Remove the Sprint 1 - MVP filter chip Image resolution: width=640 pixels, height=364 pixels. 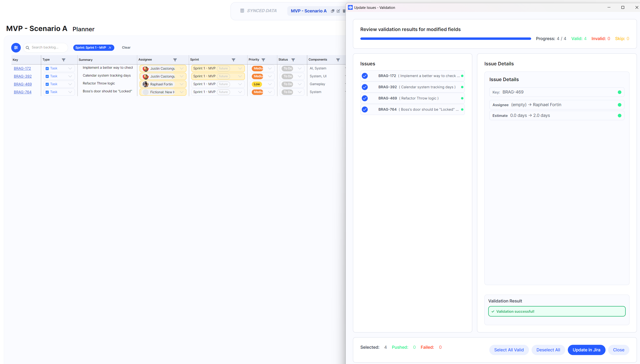click(x=110, y=47)
